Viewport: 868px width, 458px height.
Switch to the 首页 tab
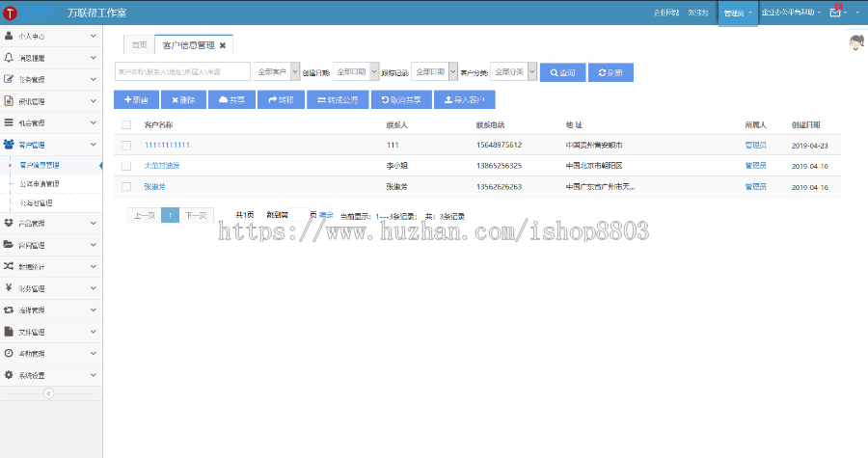pos(140,44)
